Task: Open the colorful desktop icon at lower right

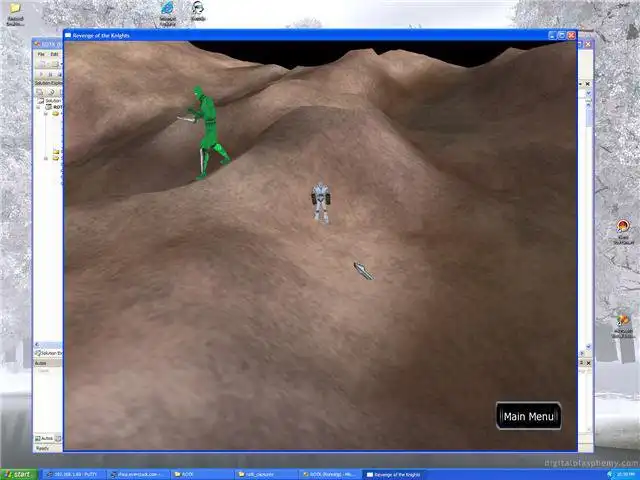Action: 623,326
